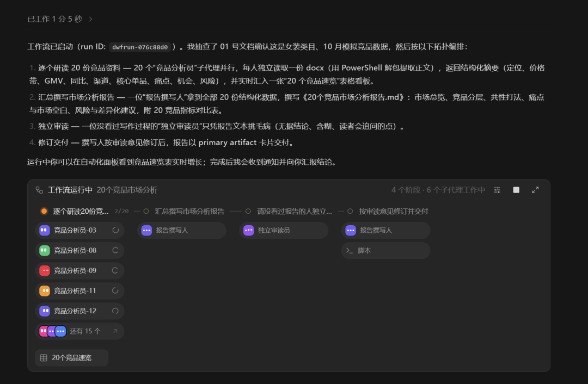Click the status circle before 请没看过报告的人独立...
The image size is (588, 384).
click(x=248, y=211)
